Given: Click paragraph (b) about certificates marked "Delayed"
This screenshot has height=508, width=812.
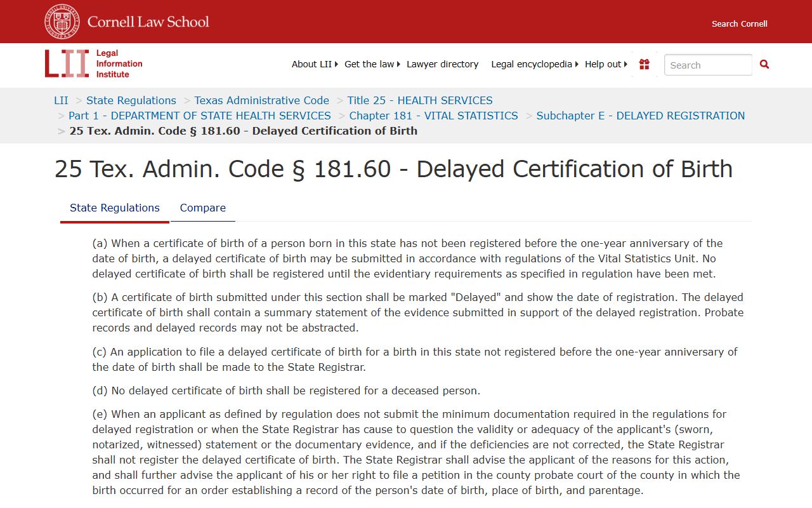Looking at the screenshot, I should click(417, 312).
